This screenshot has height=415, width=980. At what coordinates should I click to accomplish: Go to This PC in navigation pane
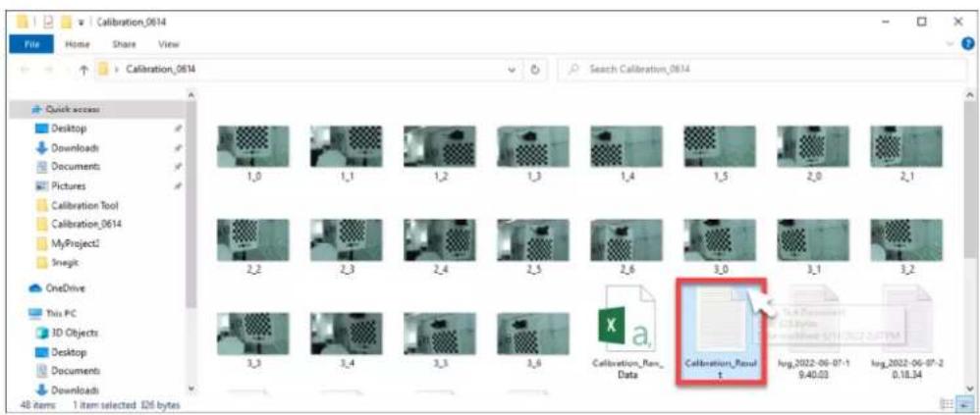[x=54, y=313]
